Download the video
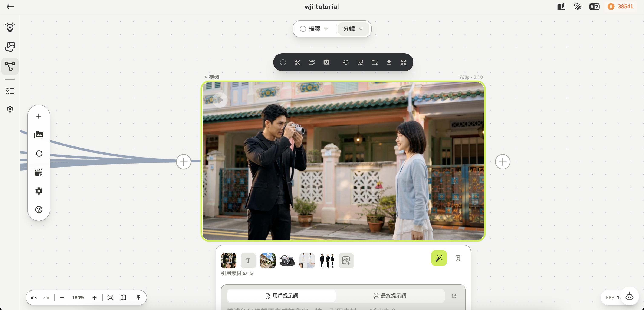The height and width of the screenshot is (310, 644). point(389,62)
